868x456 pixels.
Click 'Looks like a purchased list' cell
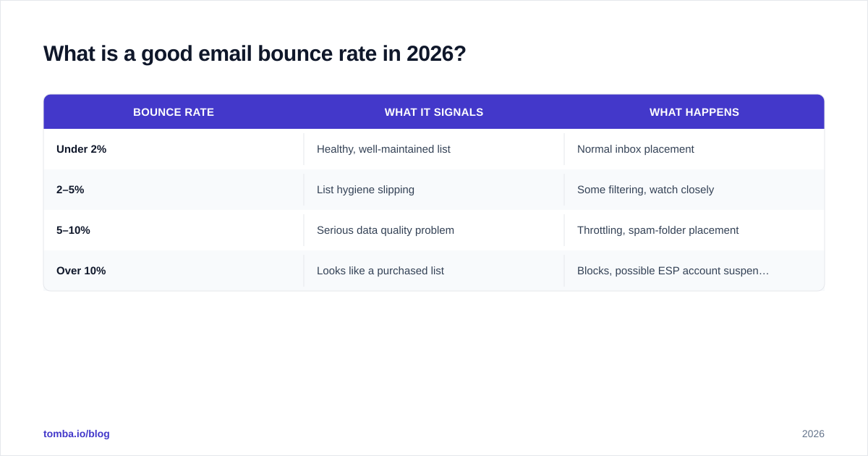[434, 271]
